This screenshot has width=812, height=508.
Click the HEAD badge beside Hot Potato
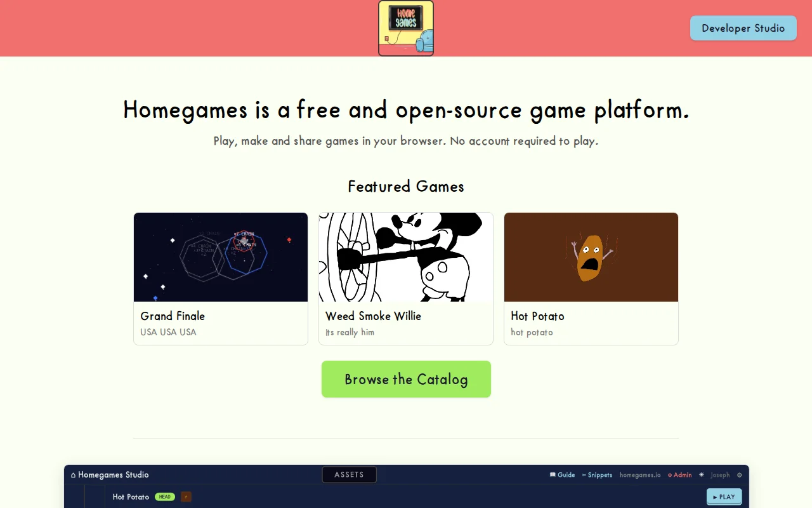point(165,497)
